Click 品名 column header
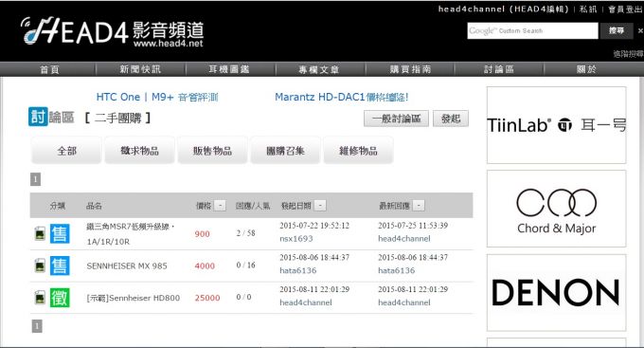644x348 pixels. [94, 206]
